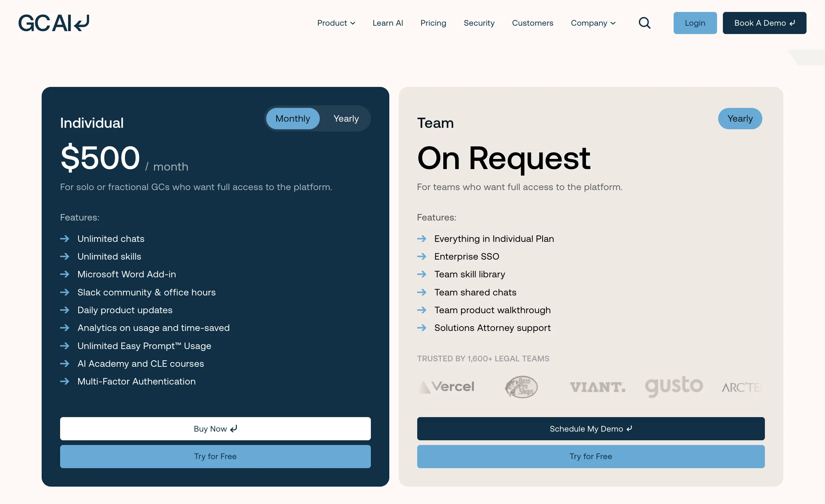This screenshot has width=825, height=504.
Task: Click the Arc'teryx logo
Action: [x=742, y=387]
